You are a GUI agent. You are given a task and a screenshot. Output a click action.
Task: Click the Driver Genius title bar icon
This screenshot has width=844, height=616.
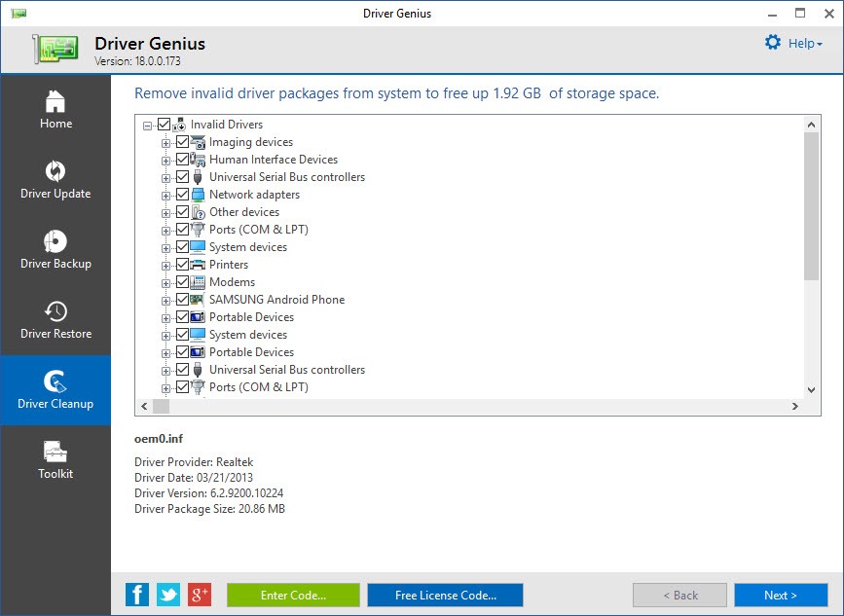click(x=18, y=14)
